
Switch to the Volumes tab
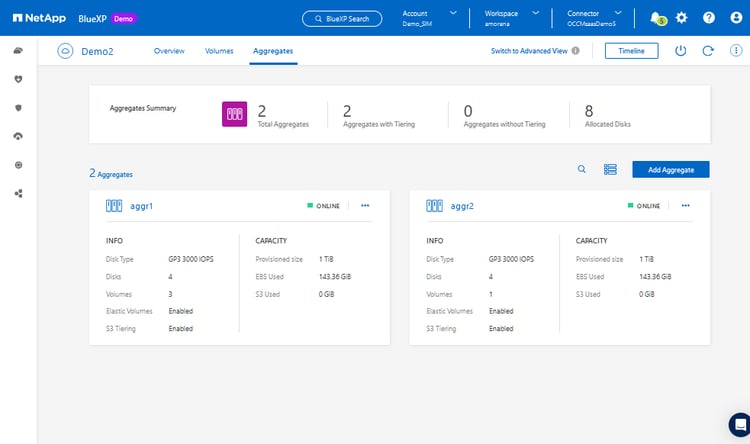pyautogui.click(x=219, y=50)
